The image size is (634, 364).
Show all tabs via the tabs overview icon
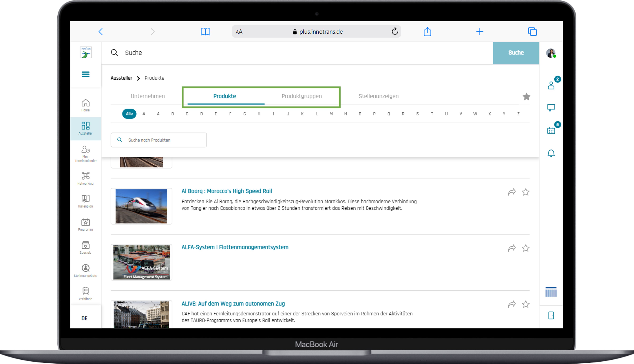point(532,31)
